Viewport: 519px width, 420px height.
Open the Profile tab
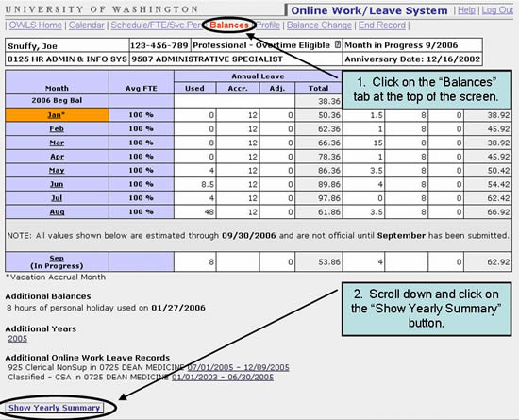pyautogui.click(x=268, y=25)
